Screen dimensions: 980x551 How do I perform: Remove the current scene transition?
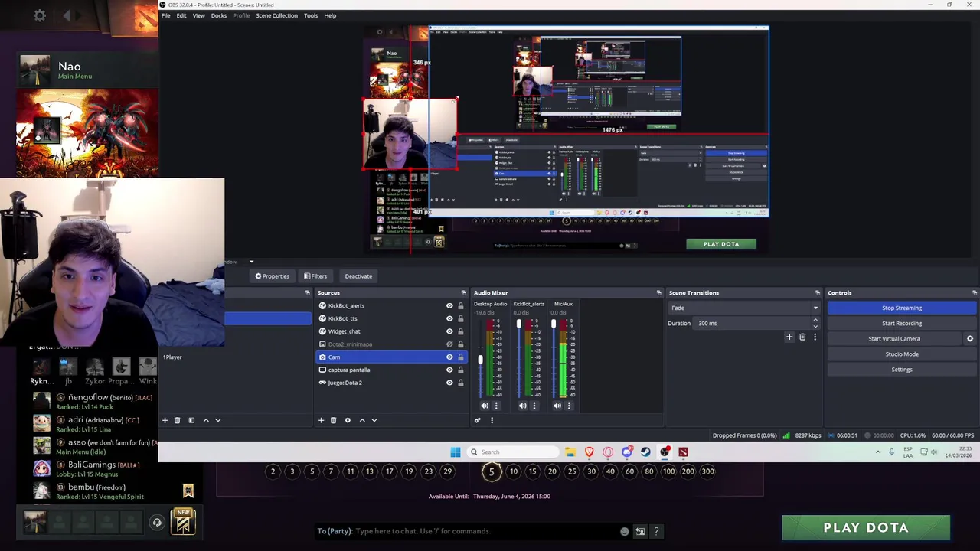(802, 337)
